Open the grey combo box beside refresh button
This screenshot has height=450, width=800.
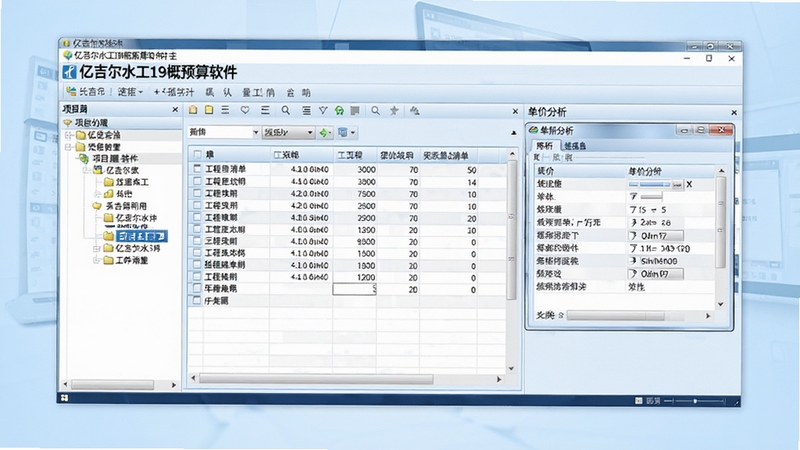click(288, 133)
